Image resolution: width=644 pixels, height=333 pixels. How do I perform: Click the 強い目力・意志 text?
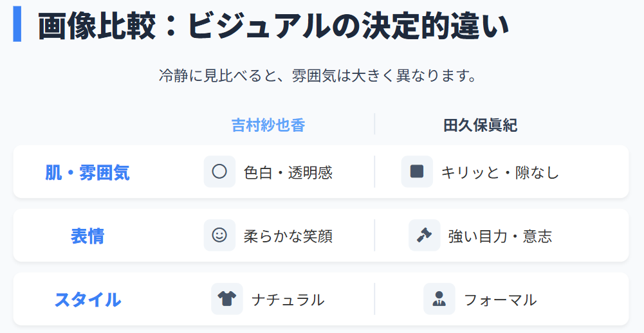click(500, 236)
